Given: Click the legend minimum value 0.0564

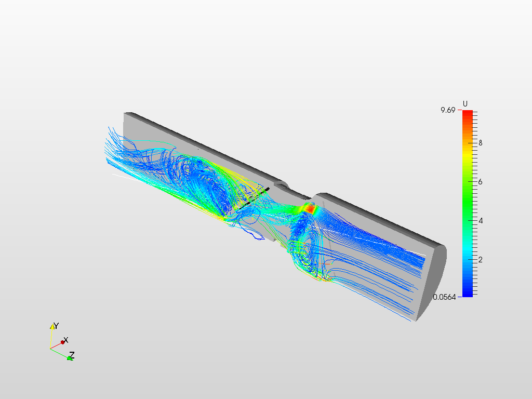Looking at the screenshot, I should point(444,297).
